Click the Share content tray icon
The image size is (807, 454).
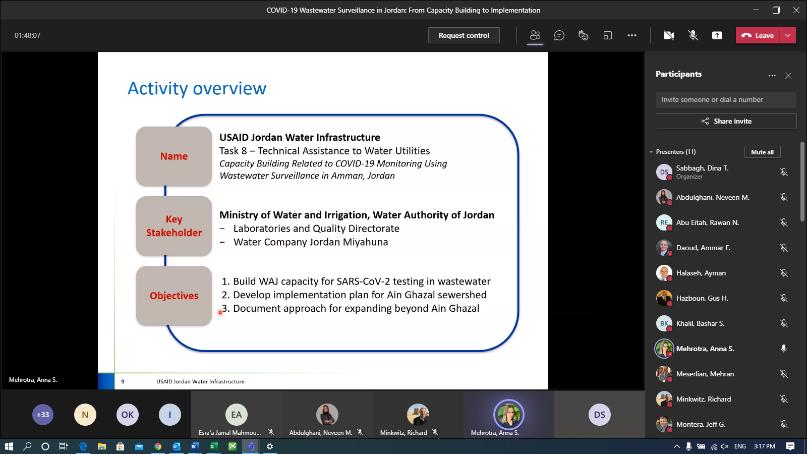point(717,35)
